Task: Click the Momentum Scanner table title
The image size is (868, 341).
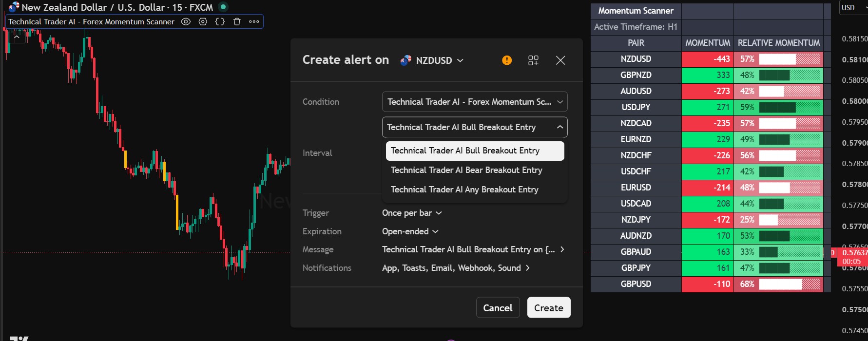Action: [636, 11]
